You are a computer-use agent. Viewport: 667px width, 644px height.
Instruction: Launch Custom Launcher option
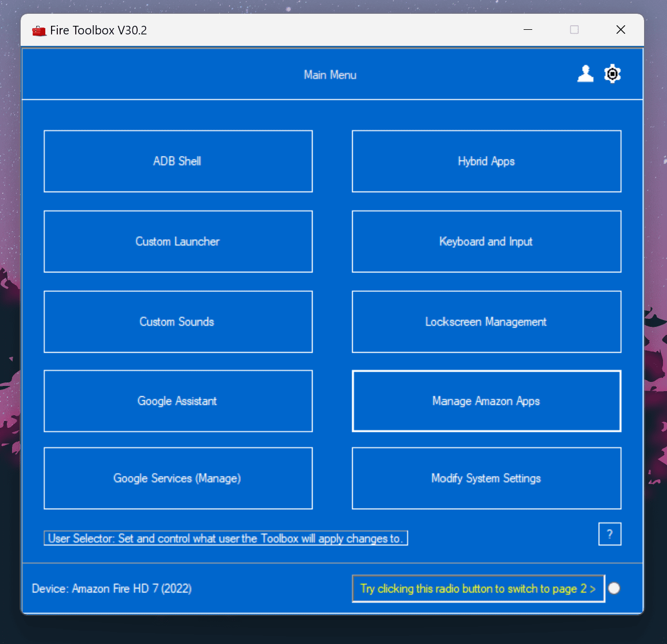click(178, 241)
